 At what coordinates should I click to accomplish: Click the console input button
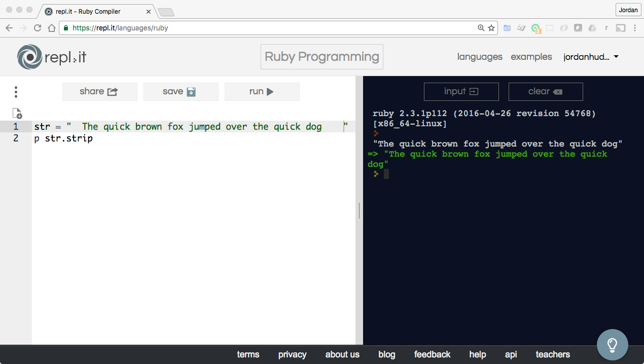(461, 92)
